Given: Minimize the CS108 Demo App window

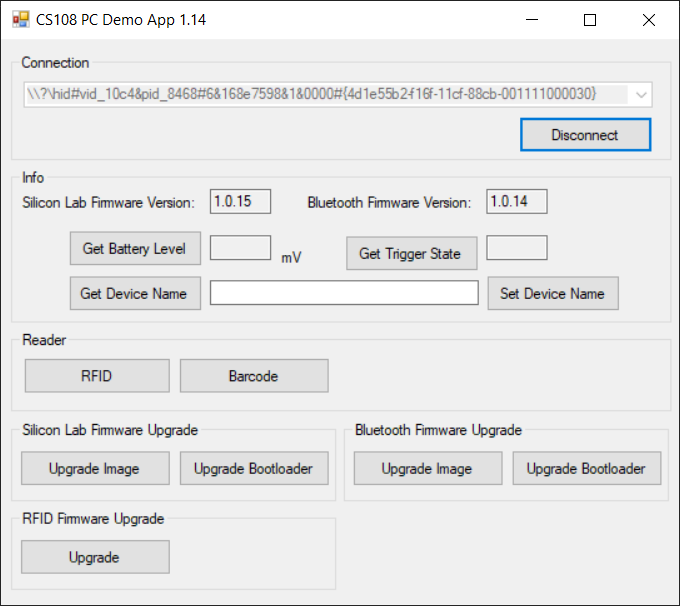Looking at the screenshot, I should (x=532, y=20).
